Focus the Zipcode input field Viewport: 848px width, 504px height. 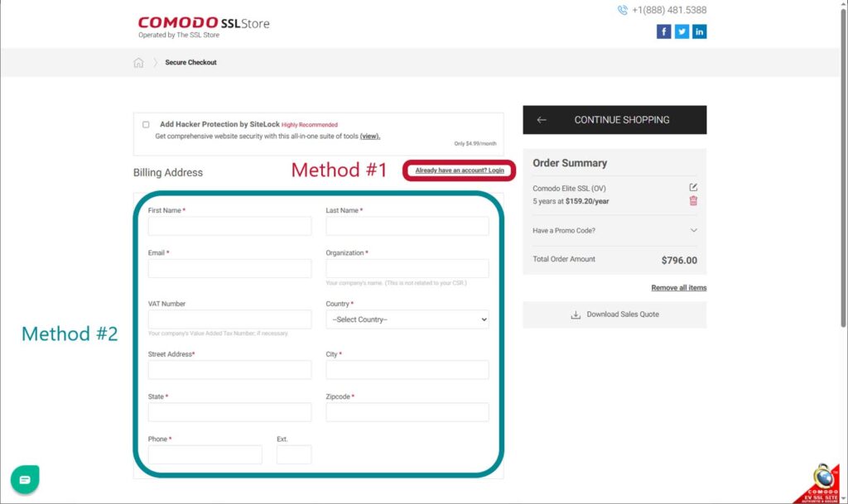[x=407, y=412]
